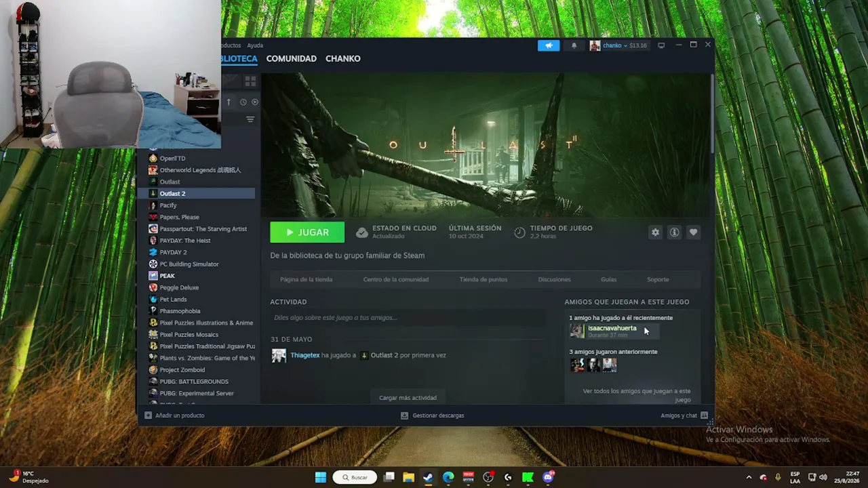Viewport: 868px width, 488px height.
Task: Click Cargar más actividad button
Action: pyautogui.click(x=408, y=398)
